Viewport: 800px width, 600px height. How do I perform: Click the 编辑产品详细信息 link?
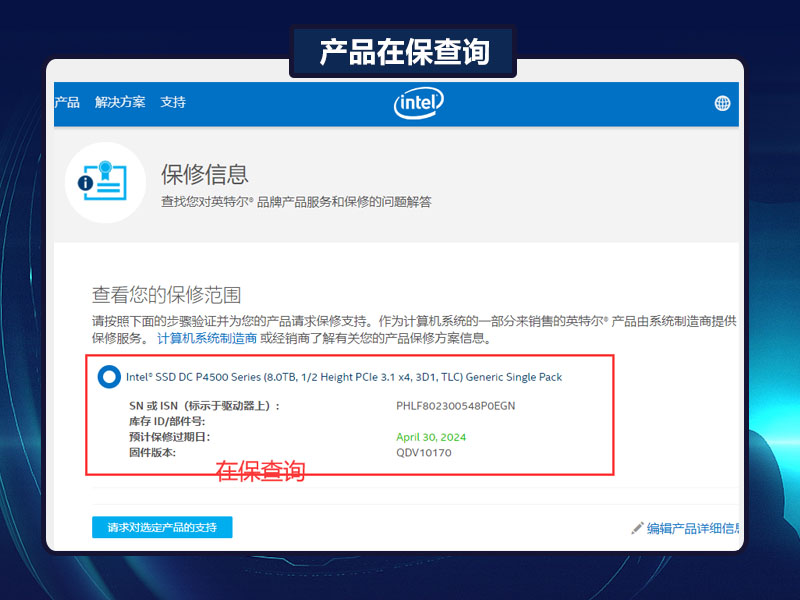[693, 528]
